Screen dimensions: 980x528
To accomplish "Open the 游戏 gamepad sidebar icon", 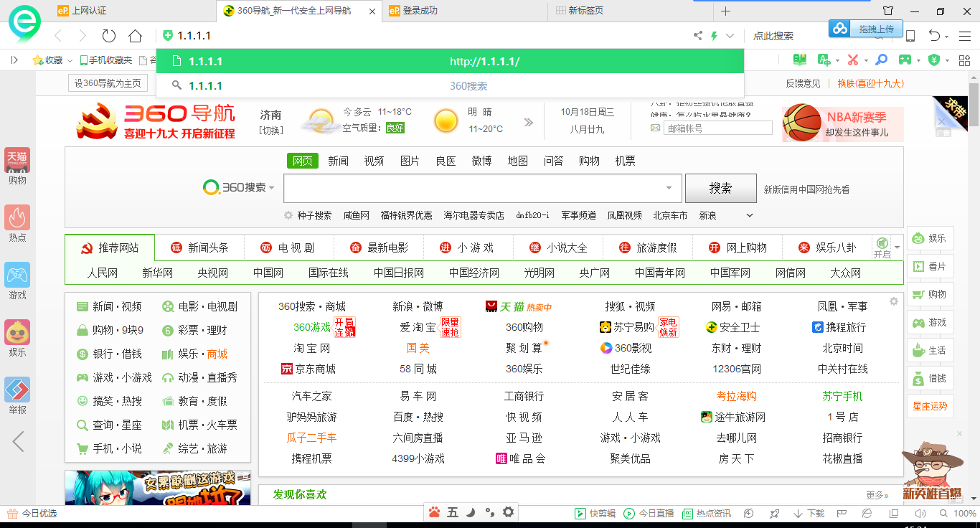I will [x=17, y=281].
